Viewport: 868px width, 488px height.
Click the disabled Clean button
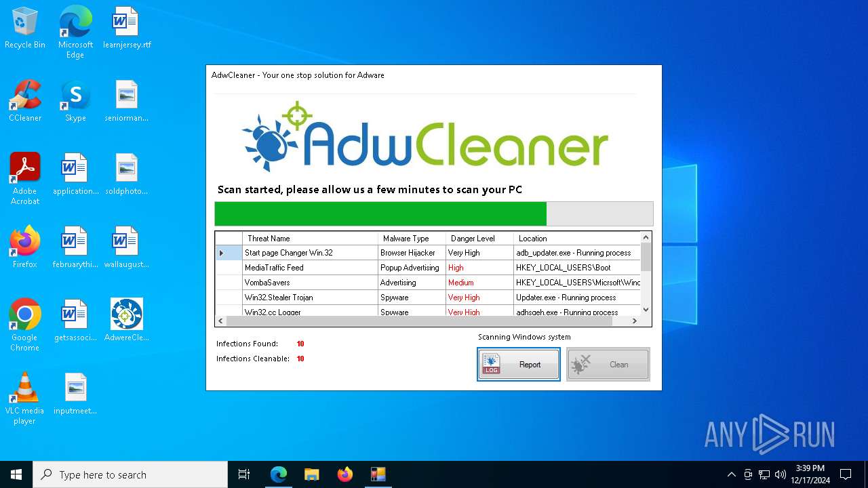[608, 365]
